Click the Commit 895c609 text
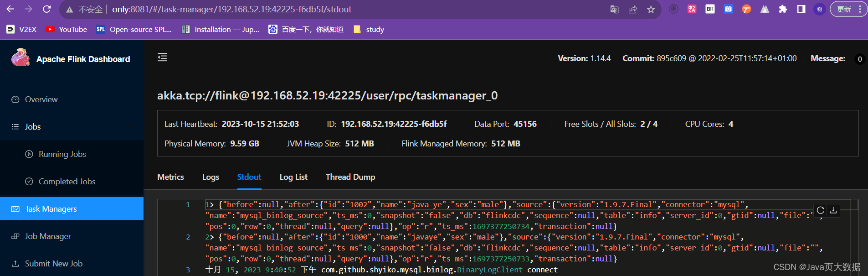This screenshot has height=276, width=868. (x=709, y=58)
